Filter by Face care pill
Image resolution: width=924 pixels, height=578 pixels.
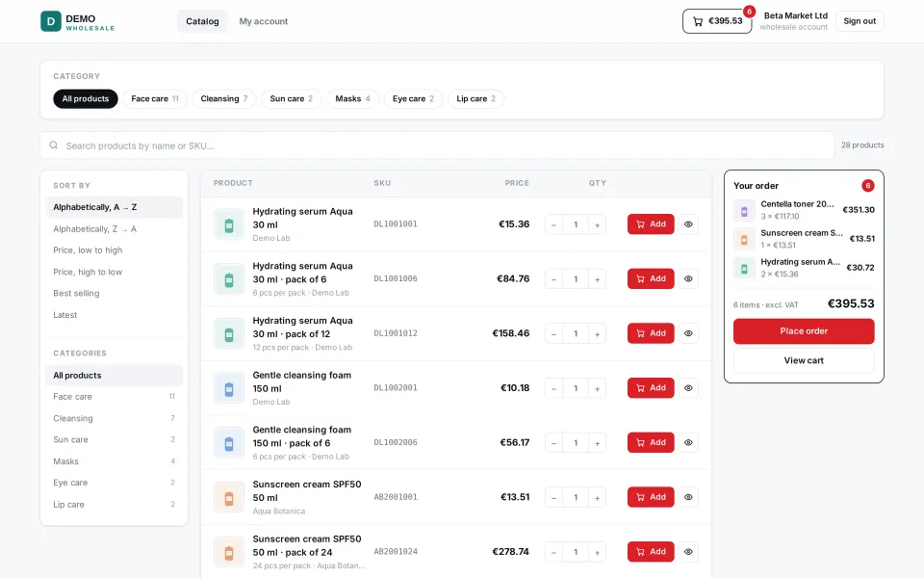pyautogui.click(x=154, y=98)
